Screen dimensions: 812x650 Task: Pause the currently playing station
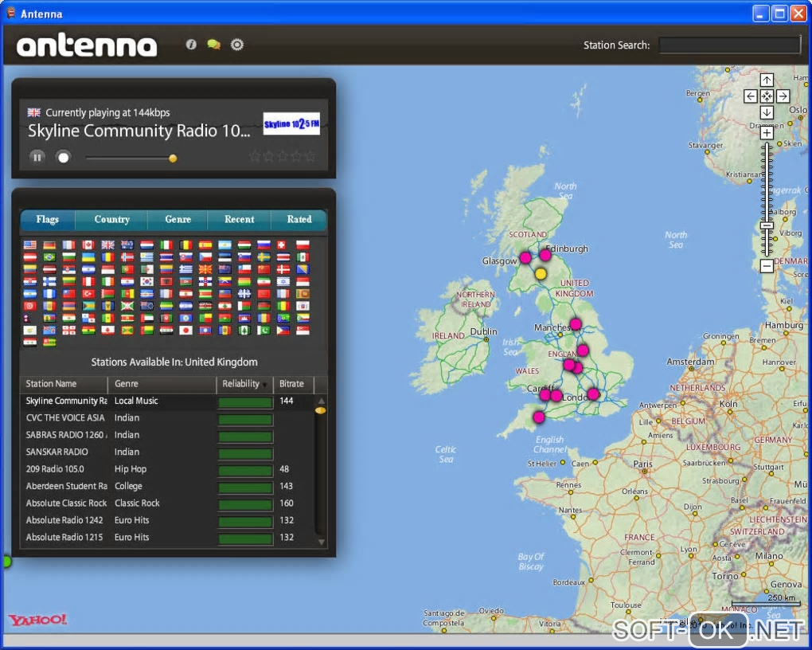pos(37,157)
